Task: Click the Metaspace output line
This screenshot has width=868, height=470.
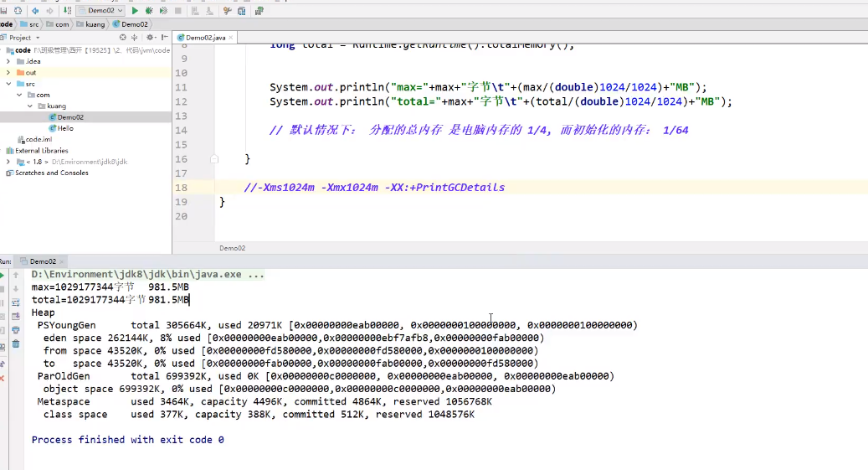Action: click(x=265, y=402)
